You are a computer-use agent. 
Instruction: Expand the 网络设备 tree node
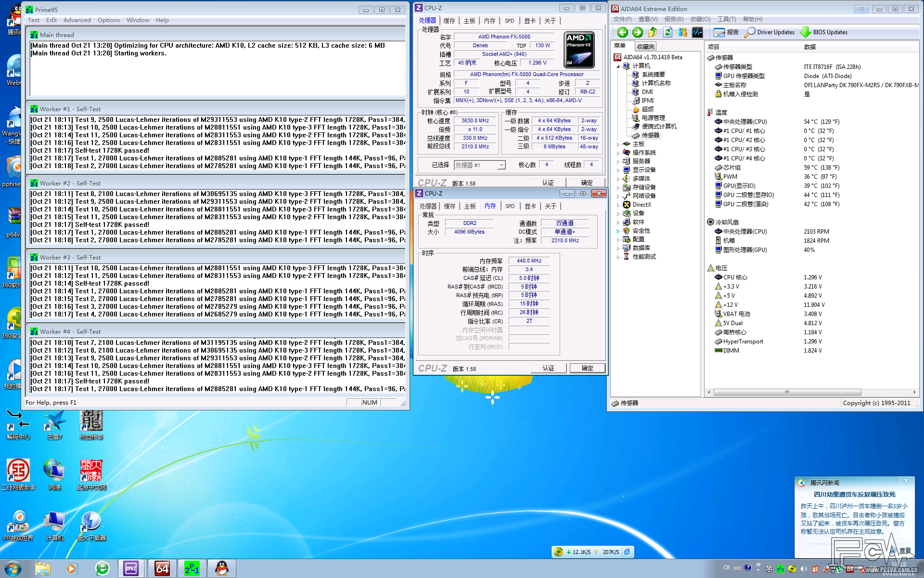[618, 196]
